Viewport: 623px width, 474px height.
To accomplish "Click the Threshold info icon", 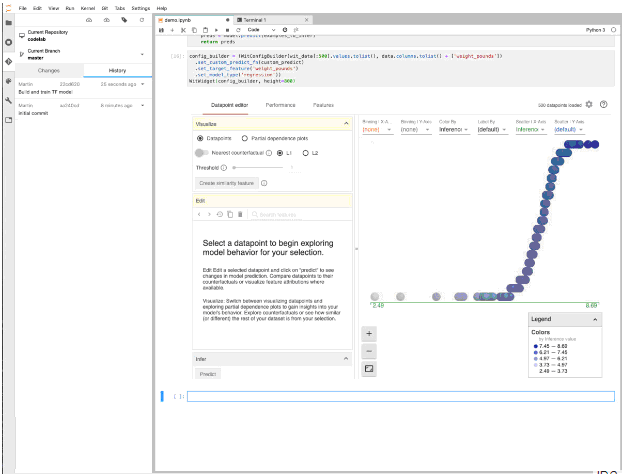I will pos(224,168).
